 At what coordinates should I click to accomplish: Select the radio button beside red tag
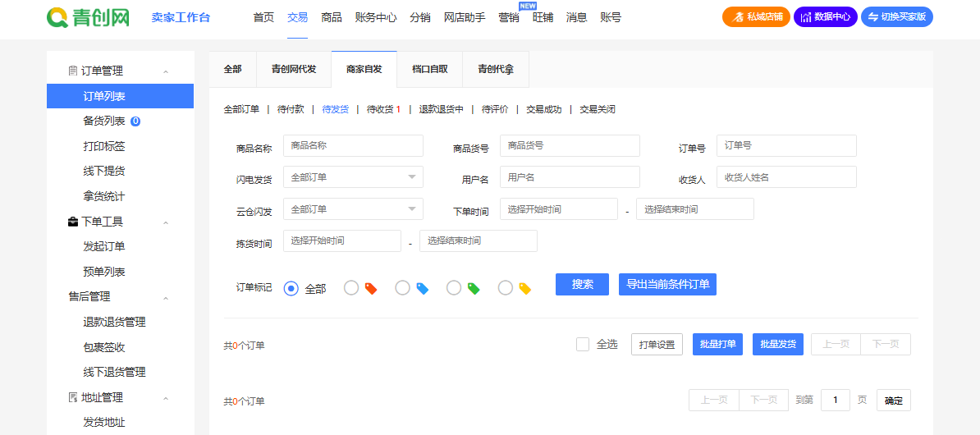coord(350,288)
